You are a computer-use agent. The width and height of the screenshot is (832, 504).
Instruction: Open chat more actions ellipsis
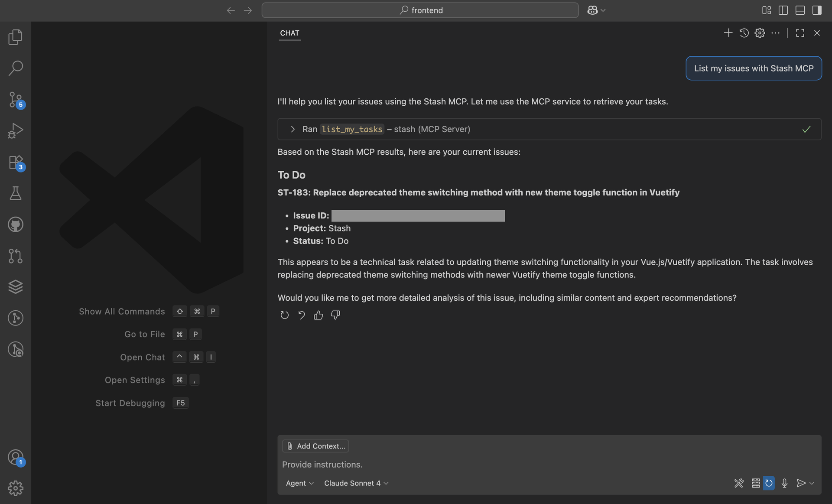(x=776, y=33)
